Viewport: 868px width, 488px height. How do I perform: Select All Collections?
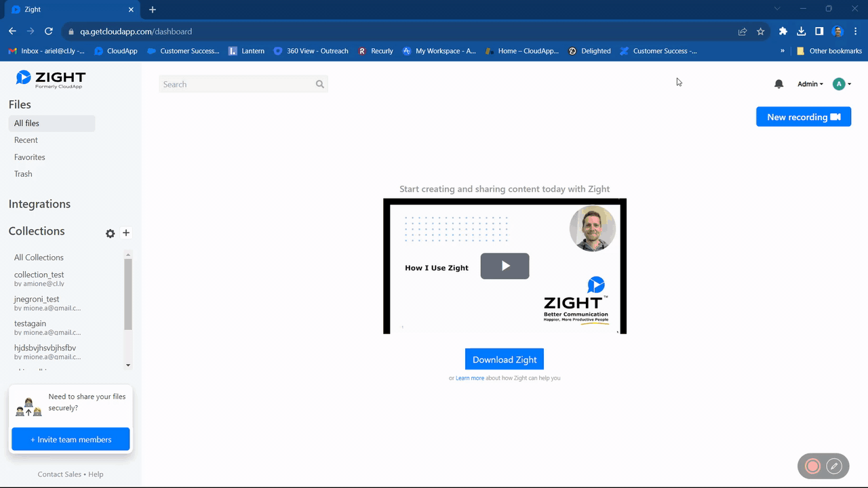pyautogui.click(x=39, y=258)
